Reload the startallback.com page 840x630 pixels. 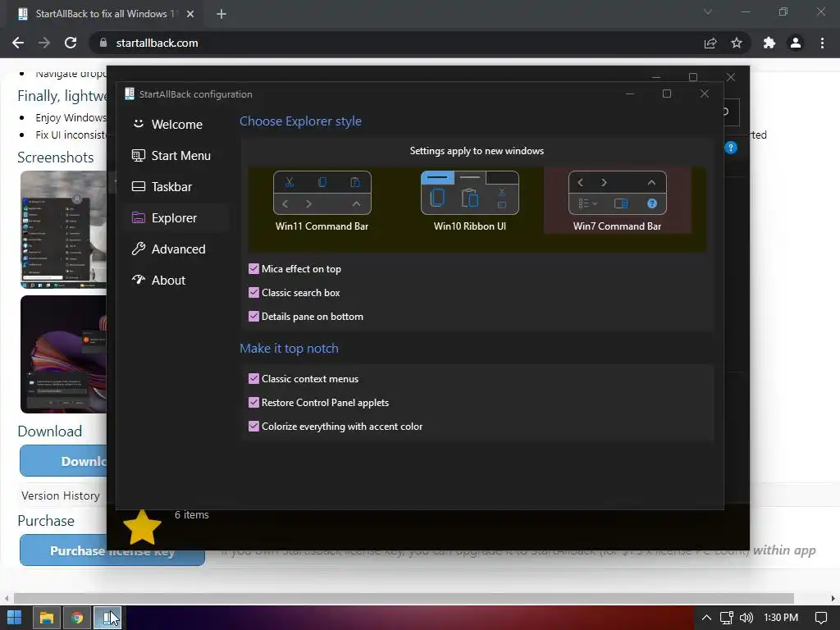point(71,43)
